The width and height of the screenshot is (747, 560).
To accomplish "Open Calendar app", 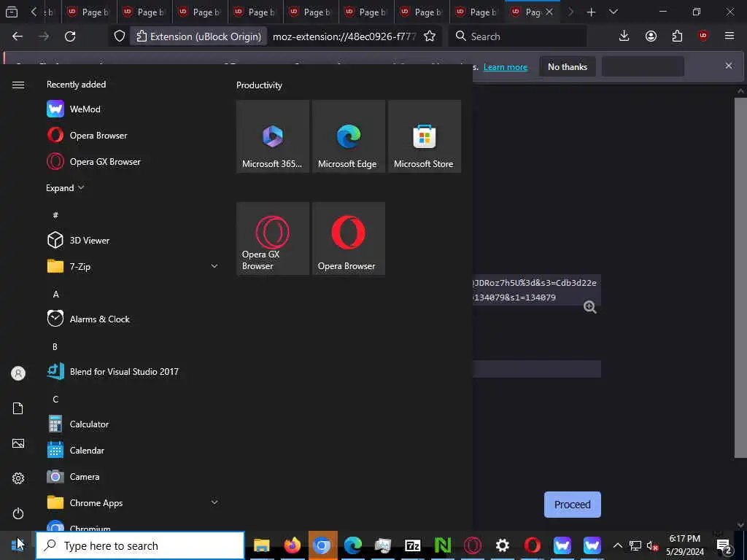I will click(x=76, y=450).
